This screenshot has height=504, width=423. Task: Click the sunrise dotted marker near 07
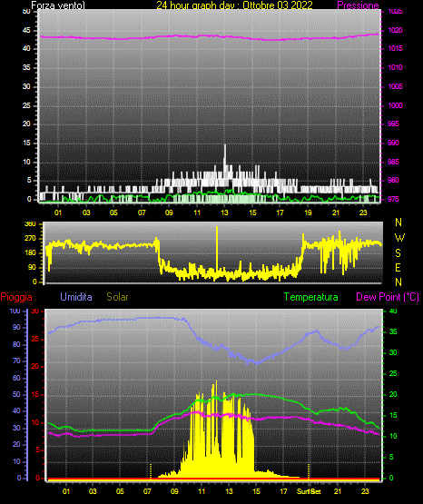151,471
